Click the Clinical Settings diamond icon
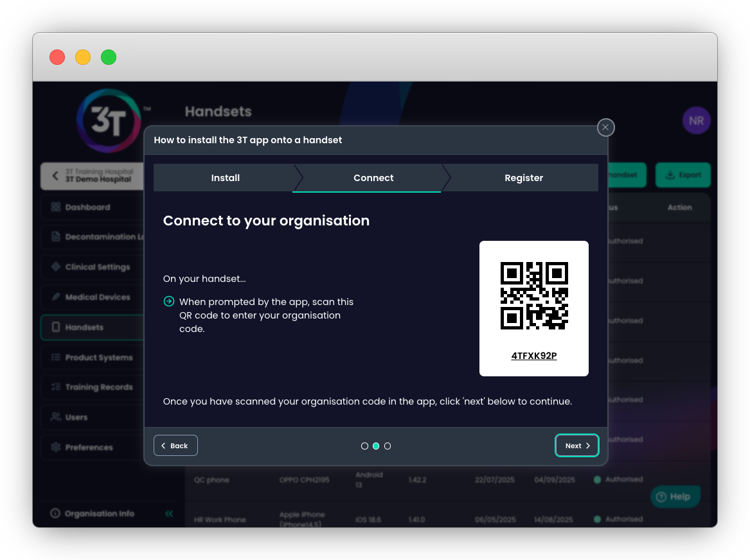Viewport: 750px width, 560px height. (56, 267)
